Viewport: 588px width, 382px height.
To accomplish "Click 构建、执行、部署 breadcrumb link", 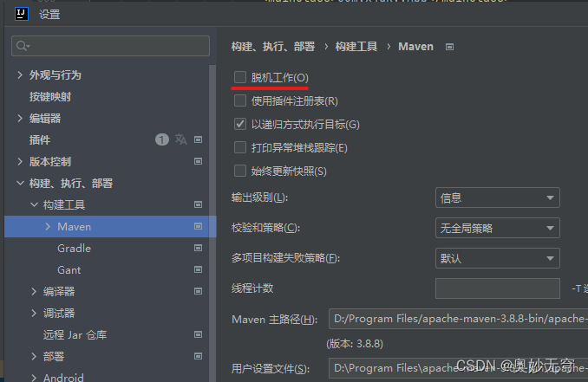I will pos(273,47).
